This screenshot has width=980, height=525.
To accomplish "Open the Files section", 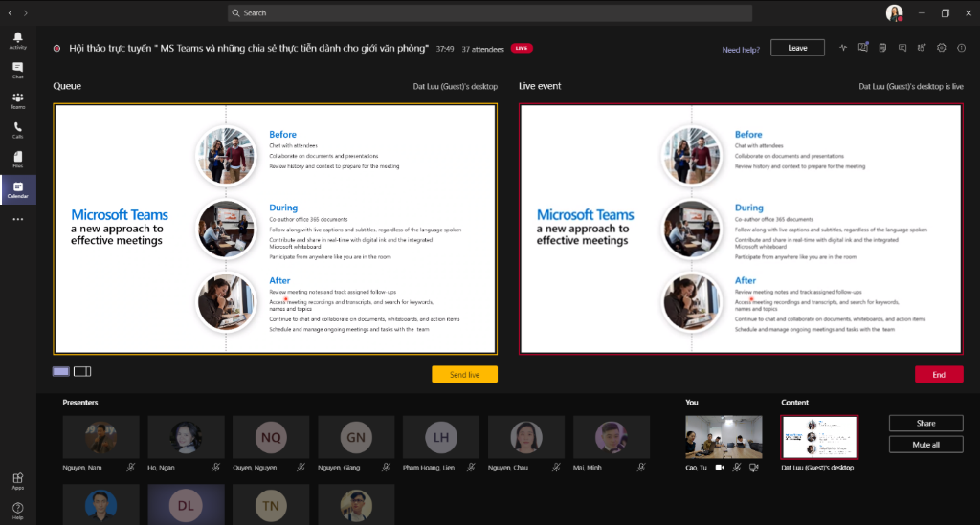I will pyautogui.click(x=17, y=159).
